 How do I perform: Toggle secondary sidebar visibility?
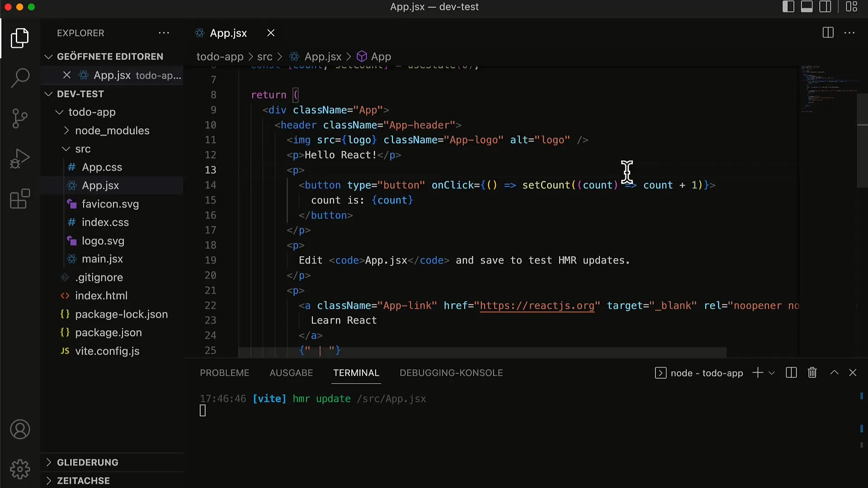click(826, 7)
